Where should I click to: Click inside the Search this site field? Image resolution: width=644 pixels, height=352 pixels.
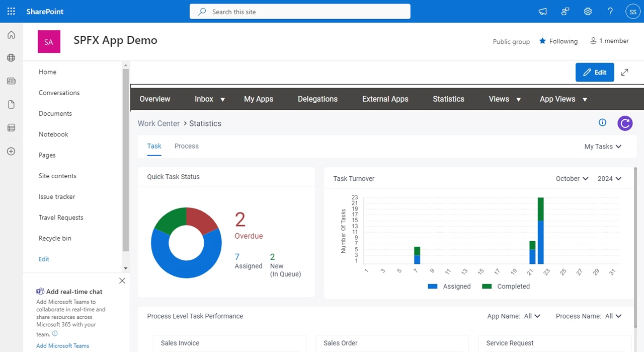click(x=300, y=12)
